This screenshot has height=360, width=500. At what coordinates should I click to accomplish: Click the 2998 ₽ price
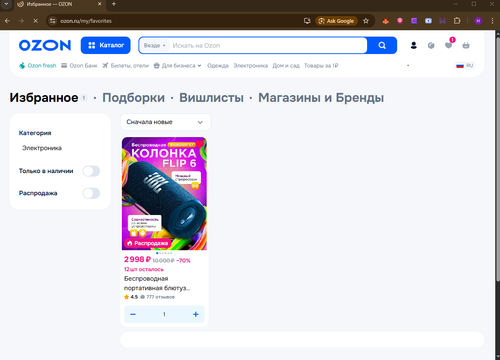click(x=137, y=259)
